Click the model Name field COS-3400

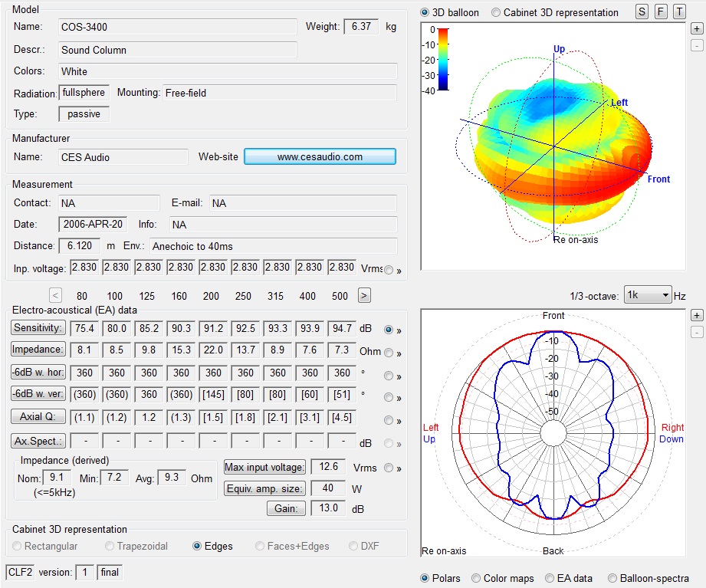point(177,27)
